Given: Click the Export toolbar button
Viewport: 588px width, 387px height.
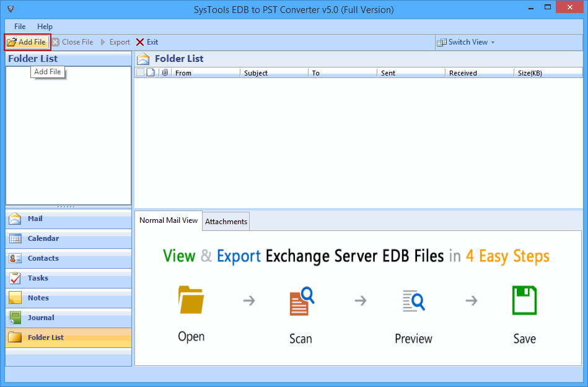Looking at the screenshot, I should [x=115, y=42].
